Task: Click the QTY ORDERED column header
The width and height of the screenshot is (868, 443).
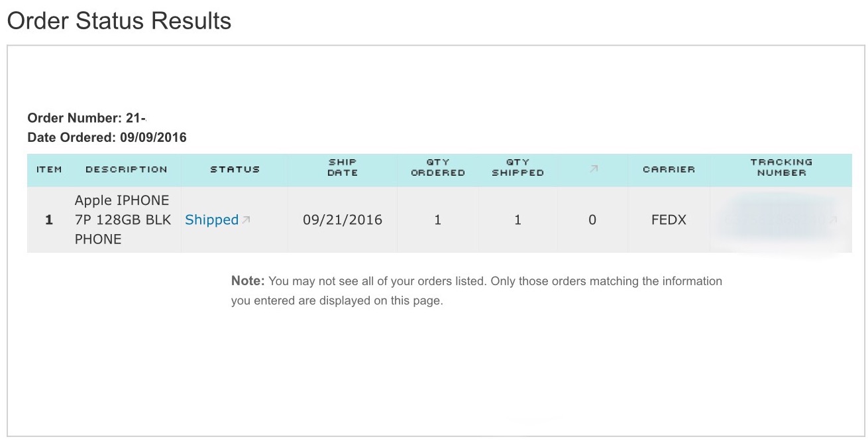Action: coord(438,167)
